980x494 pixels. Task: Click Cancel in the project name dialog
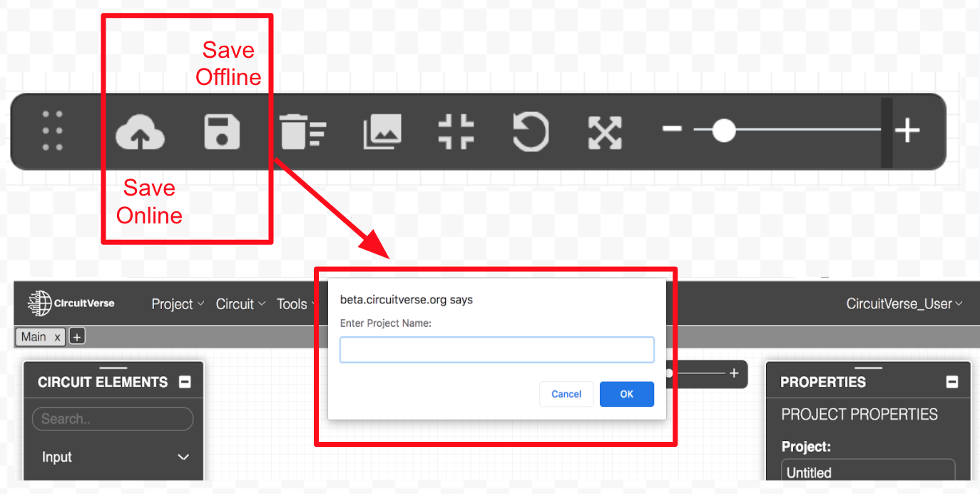(566, 394)
